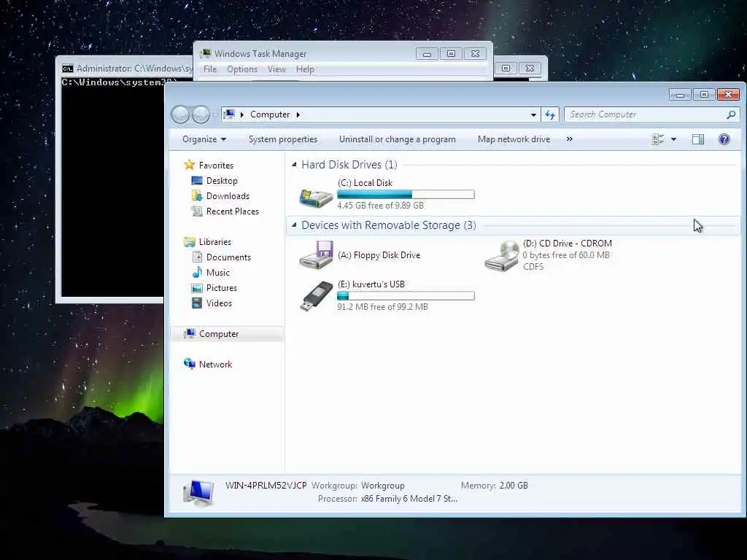Click inside the Command Prompt window
The height and width of the screenshot is (560, 747).
click(112, 190)
